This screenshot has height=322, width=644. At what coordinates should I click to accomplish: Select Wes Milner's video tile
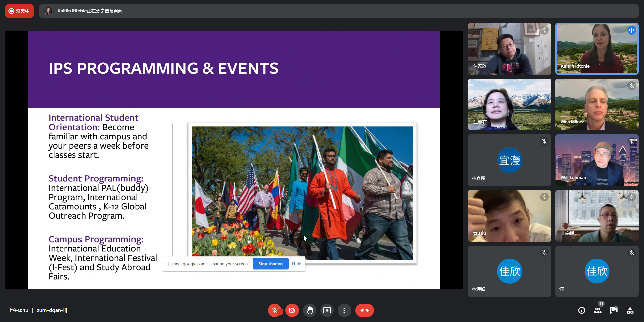point(597,105)
